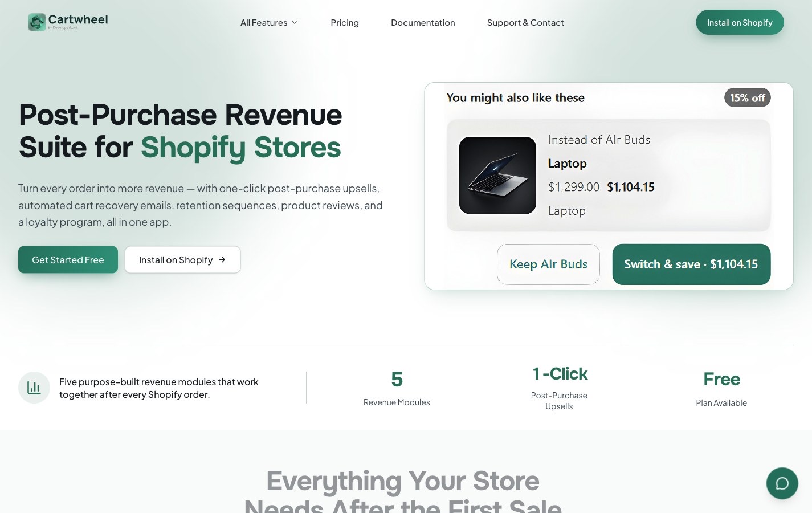Click 'Instead of AIr Buds' text
The width and height of the screenshot is (812, 513).
[x=599, y=140]
